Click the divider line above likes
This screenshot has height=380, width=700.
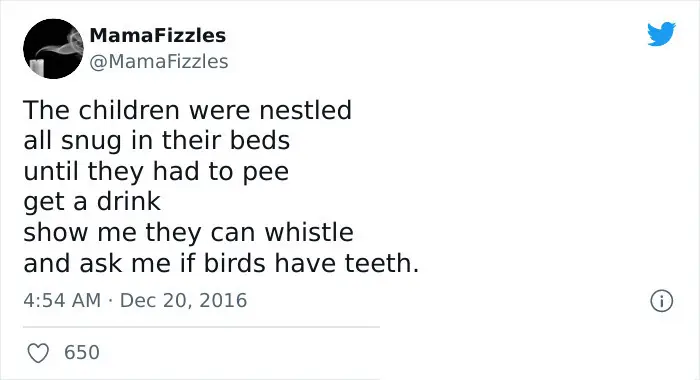click(201, 327)
